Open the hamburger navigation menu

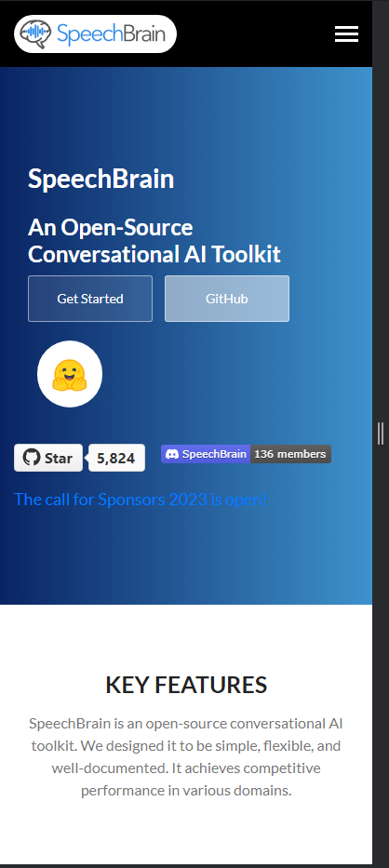pyautogui.click(x=346, y=33)
